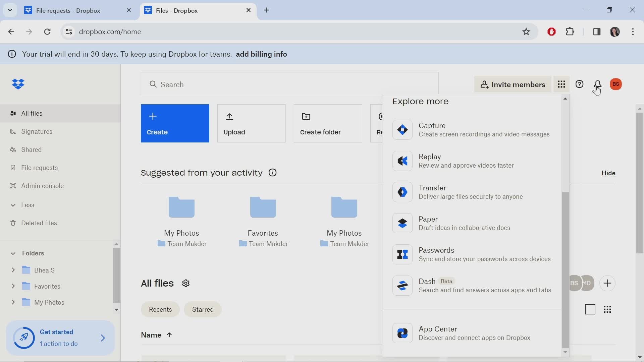The width and height of the screenshot is (644, 362).
Task: Click Invite members button
Action: 513,84
